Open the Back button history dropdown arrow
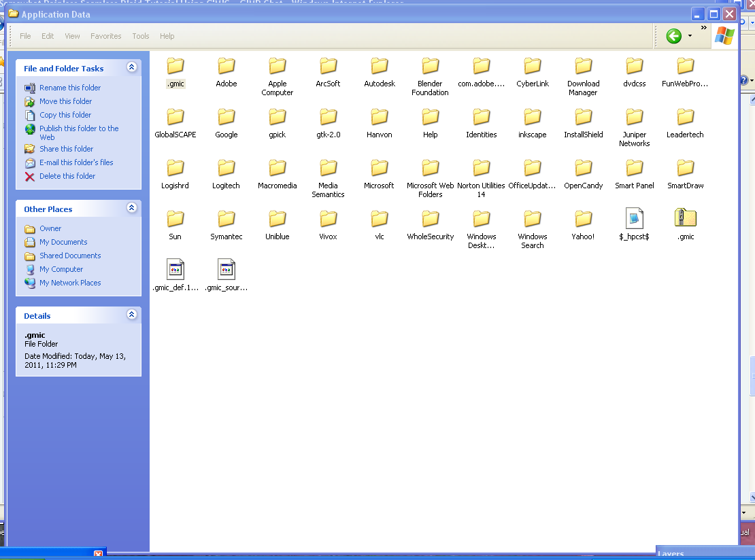 pyautogui.click(x=690, y=36)
